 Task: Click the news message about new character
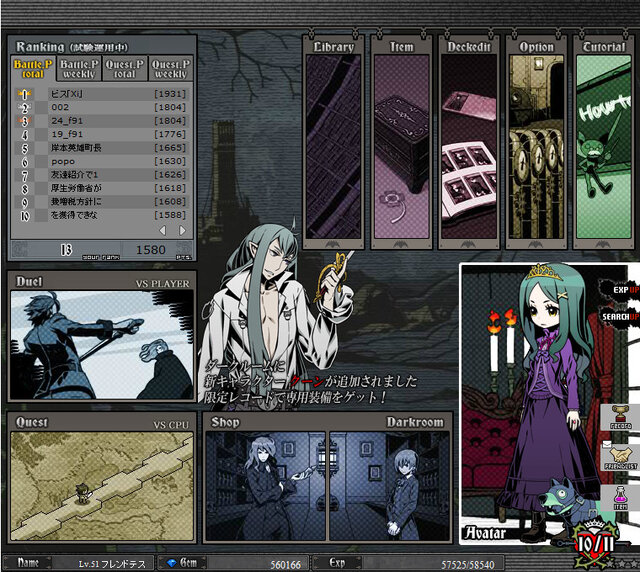click(310, 381)
